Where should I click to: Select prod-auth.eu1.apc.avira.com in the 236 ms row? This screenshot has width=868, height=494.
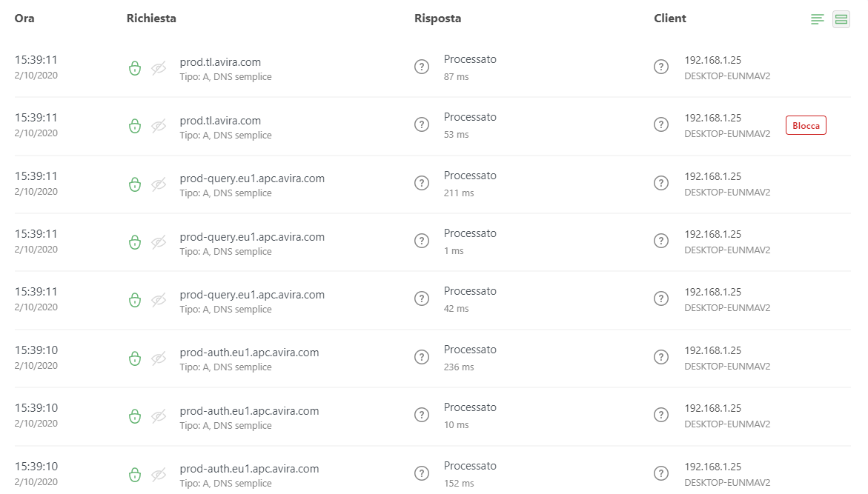(x=249, y=353)
